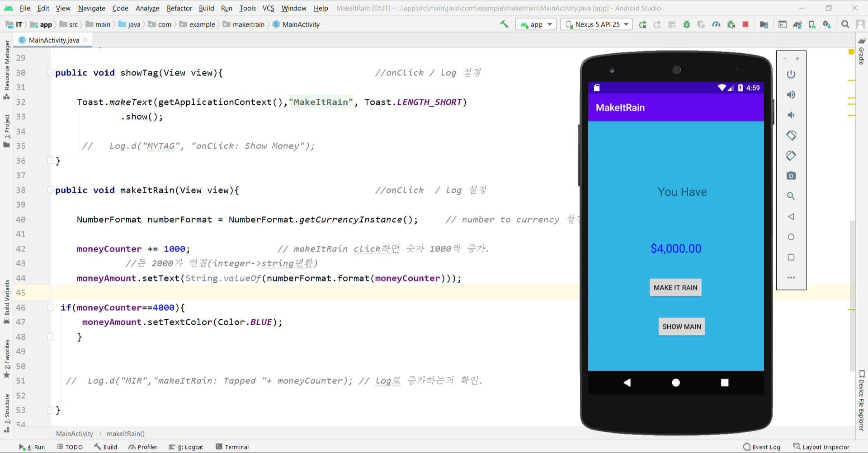Sync project with Gradle files icon

coord(797,24)
